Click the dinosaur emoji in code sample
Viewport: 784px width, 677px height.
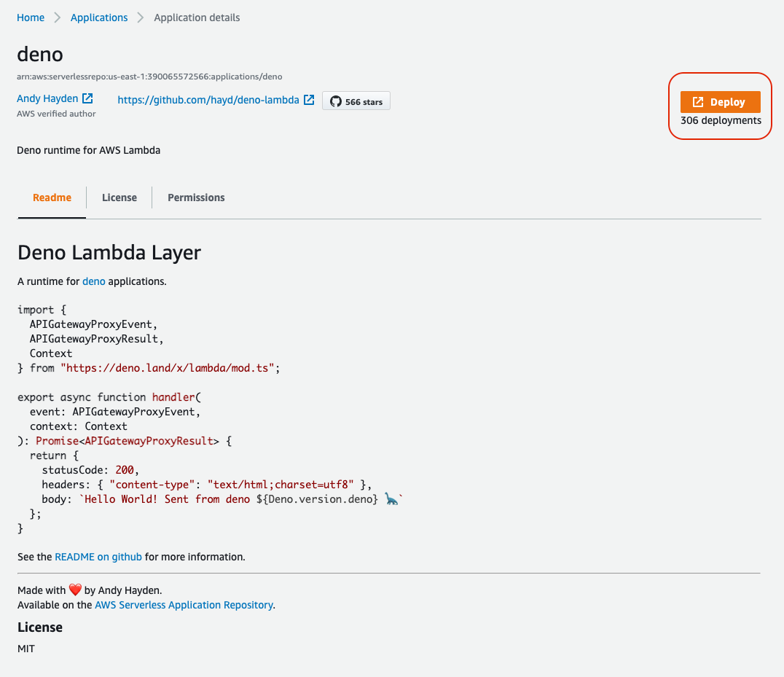point(391,498)
